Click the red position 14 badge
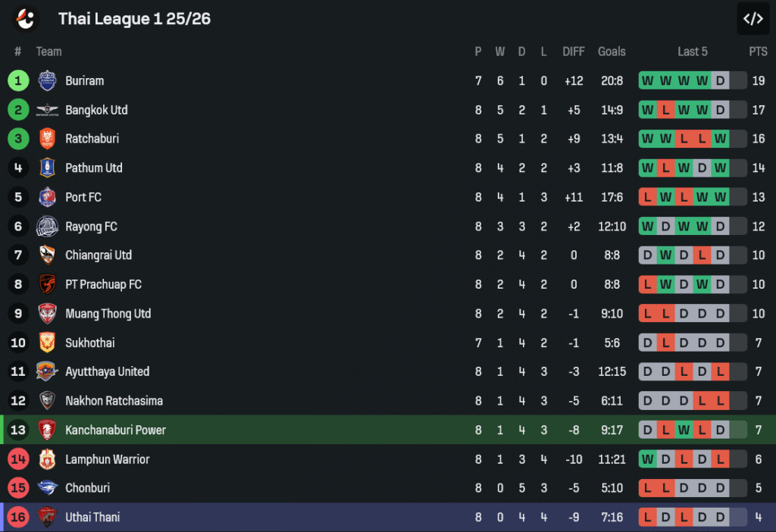Screen dimensions: 776x532 [x=18, y=459]
